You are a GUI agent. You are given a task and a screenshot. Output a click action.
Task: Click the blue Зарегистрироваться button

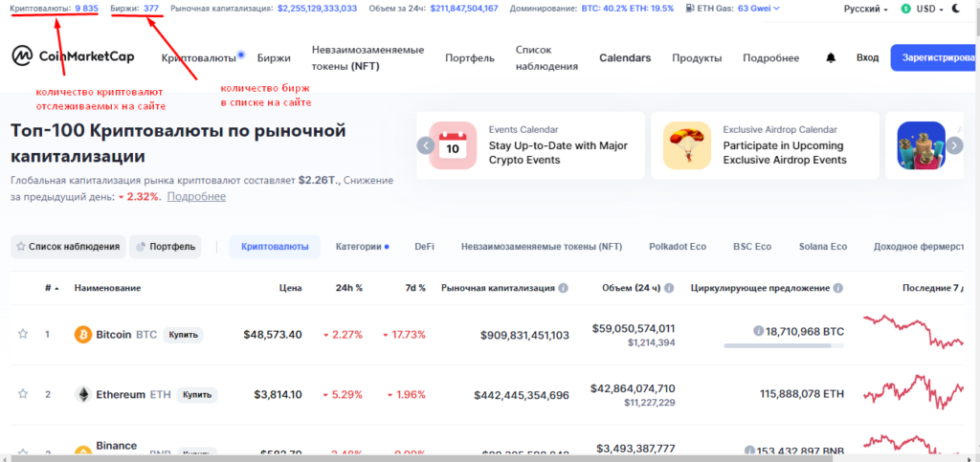click(935, 57)
